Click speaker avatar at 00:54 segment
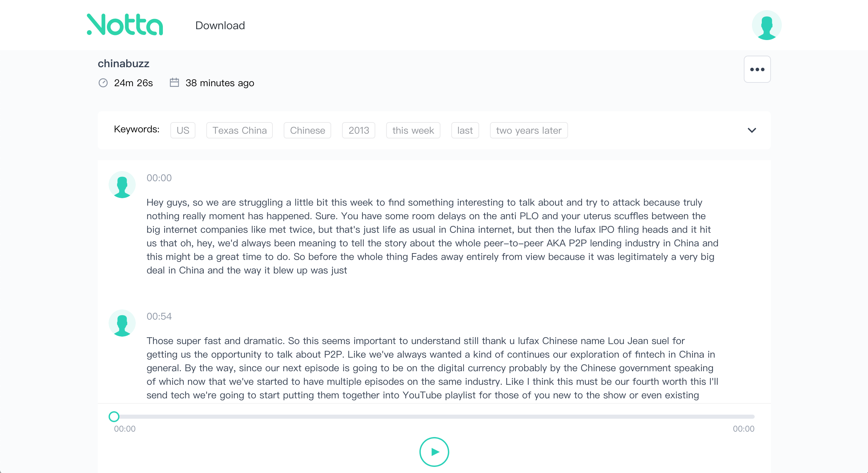 122,323
